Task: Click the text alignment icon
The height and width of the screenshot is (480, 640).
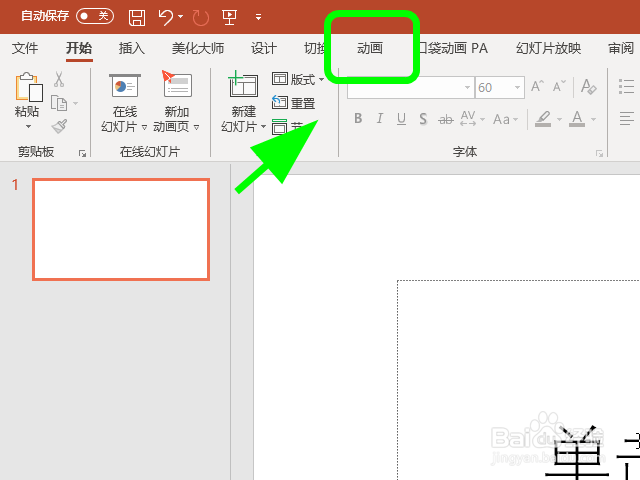Action: click(x=626, y=119)
